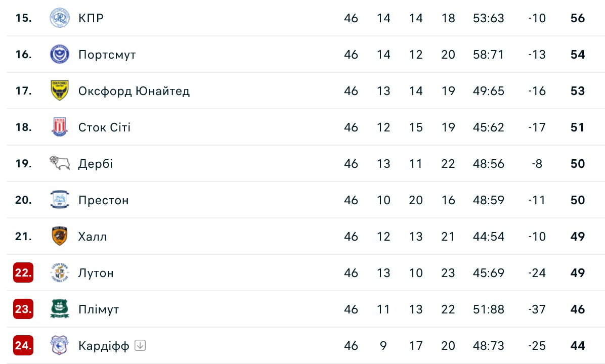Image resolution: width=605 pixels, height=364 pixels.
Task: Click the Кардіфф club crest
Action: [60, 346]
